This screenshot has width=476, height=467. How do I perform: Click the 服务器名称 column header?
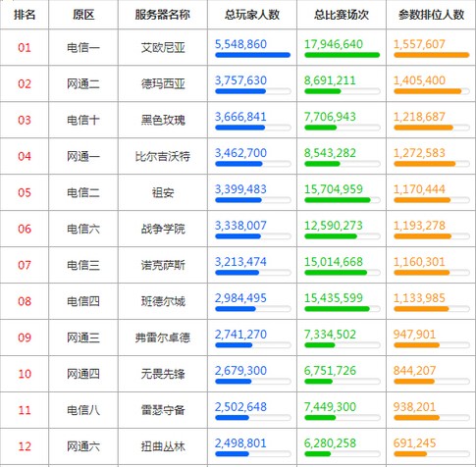(163, 15)
